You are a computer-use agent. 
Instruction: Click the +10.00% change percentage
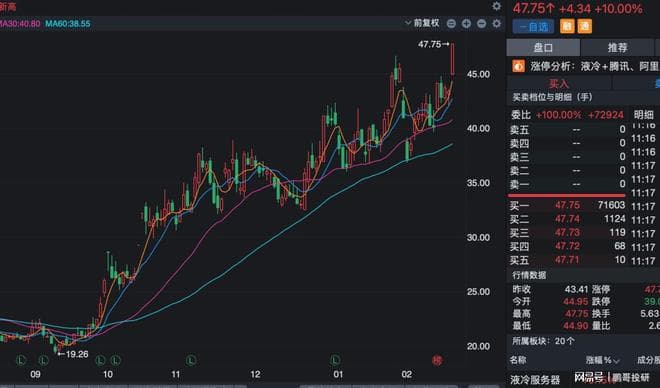618,8
